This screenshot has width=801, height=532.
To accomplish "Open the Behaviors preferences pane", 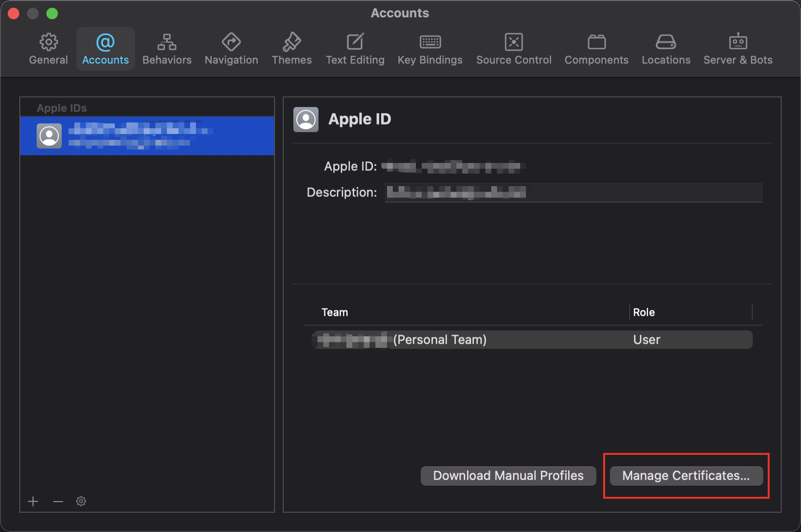I will (167, 49).
